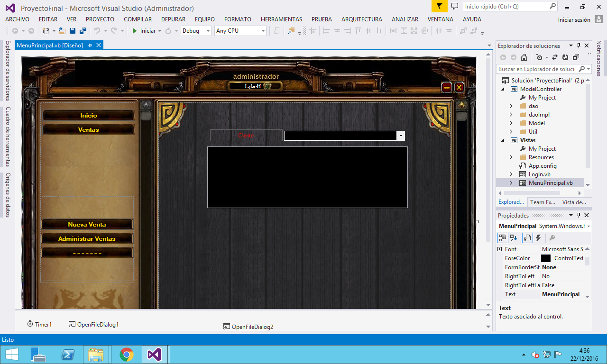This screenshot has height=364, width=607.
Task: Open Google Chrome from the taskbar
Action: [x=126, y=355]
